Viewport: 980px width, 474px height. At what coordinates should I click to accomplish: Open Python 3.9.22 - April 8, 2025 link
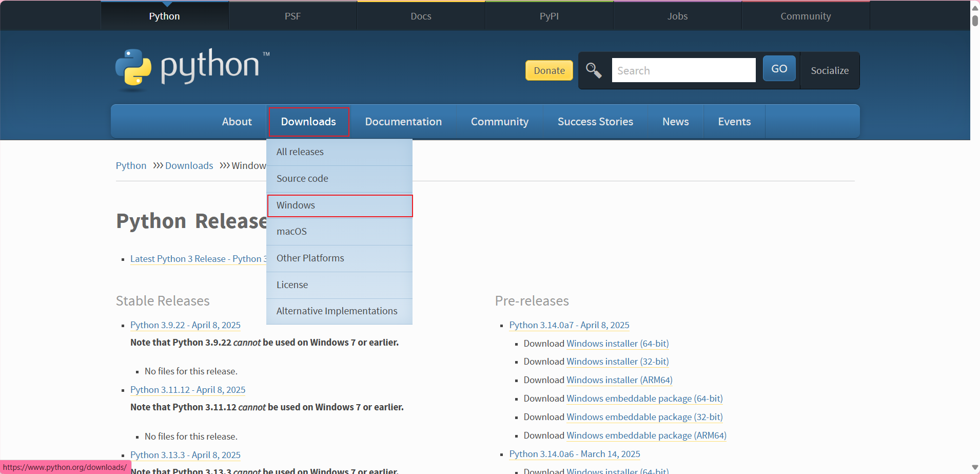click(185, 325)
